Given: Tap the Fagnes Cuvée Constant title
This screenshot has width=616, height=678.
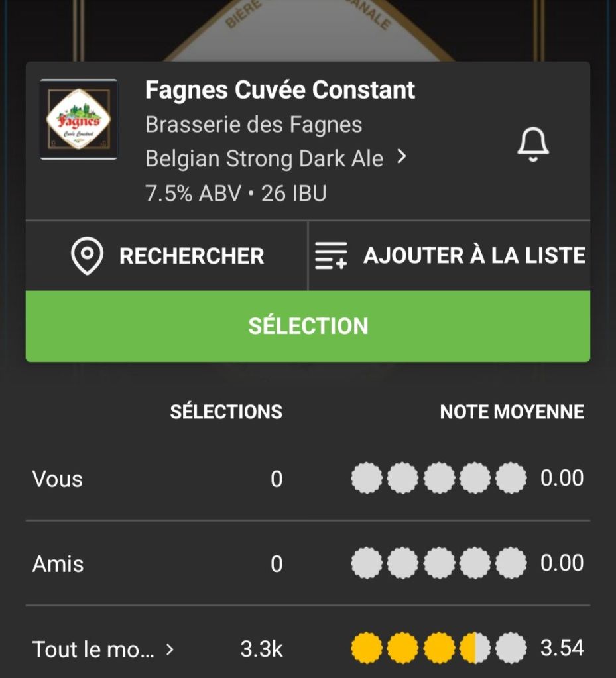Looking at the screenshot, I should (x=280, y=90).
